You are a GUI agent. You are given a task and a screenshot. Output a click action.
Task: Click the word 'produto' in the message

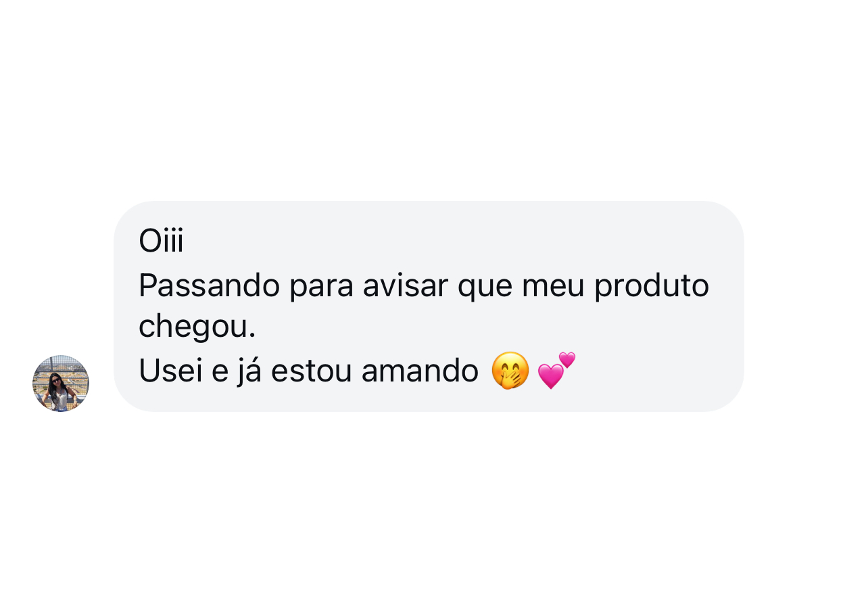[x=652, y=285]
